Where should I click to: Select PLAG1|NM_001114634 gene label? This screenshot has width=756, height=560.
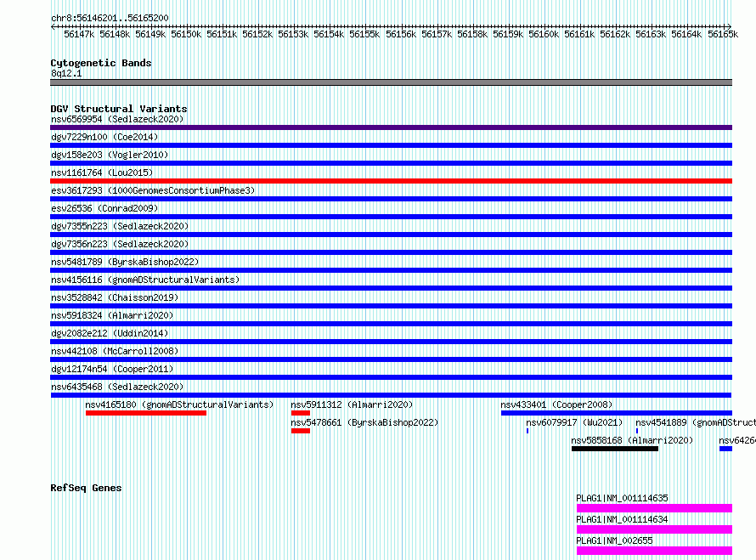click(622, 519)
